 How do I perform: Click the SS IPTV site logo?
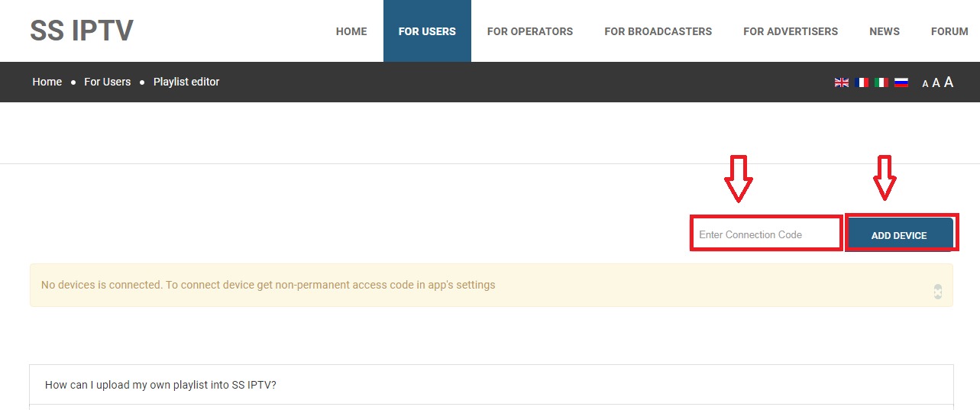point(82,31)
